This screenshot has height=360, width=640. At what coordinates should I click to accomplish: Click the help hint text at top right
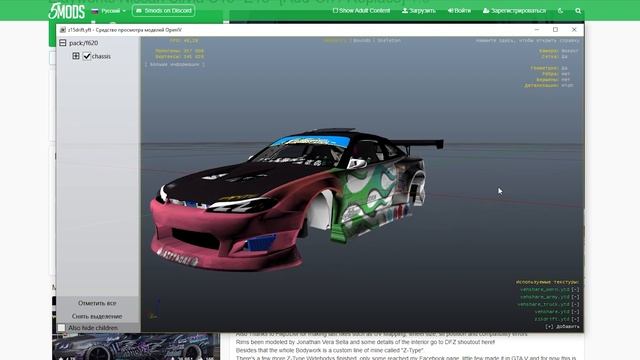coord(527,40)
